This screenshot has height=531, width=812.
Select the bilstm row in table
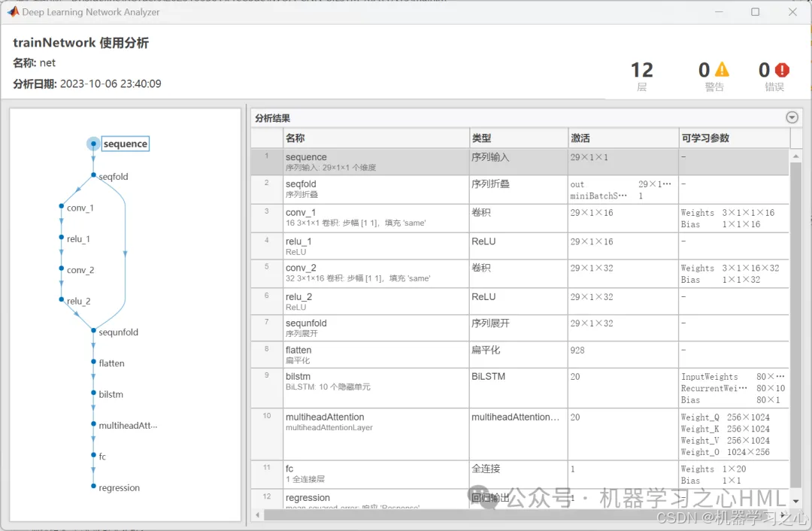point(520,388)
